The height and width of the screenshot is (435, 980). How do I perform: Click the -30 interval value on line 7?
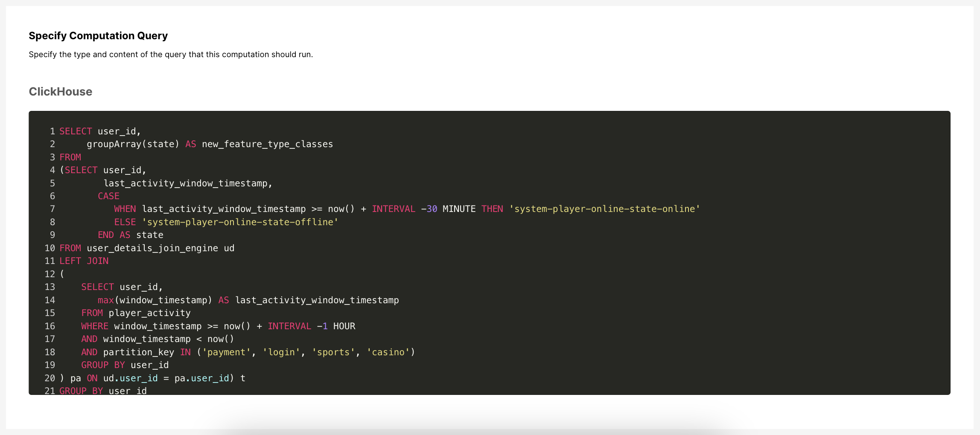(429, 209)
